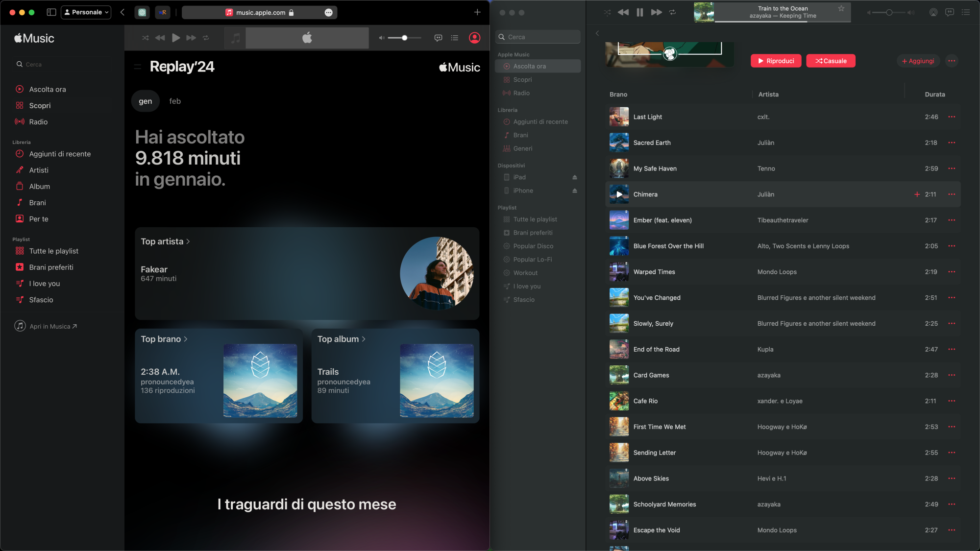Click the account profile icon in web player

click(474, 38)
